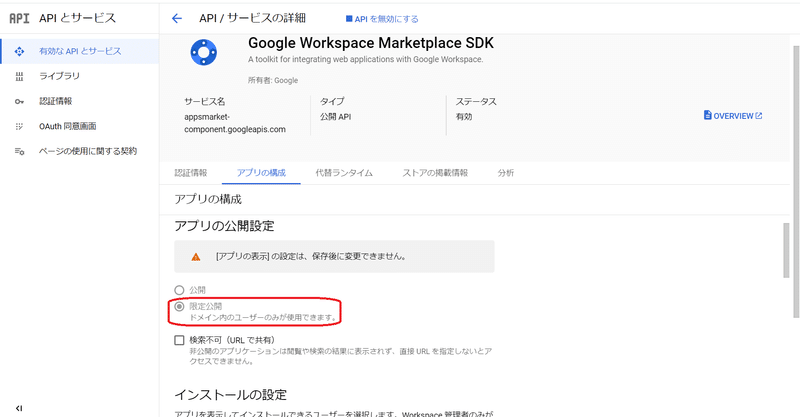Click the API とサービス sidebar title
Image resolution: width=800 pixels, height=417 pixels.
(x=78, y=18)
